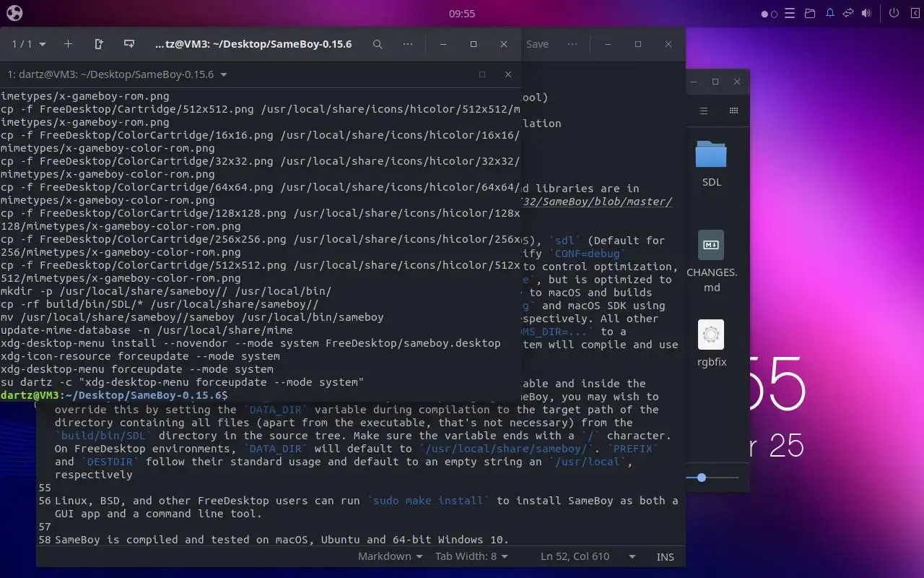Viewport: 924px width, 578px height.
Task: Open the notifications bell icon
Action: coord(830,13)
